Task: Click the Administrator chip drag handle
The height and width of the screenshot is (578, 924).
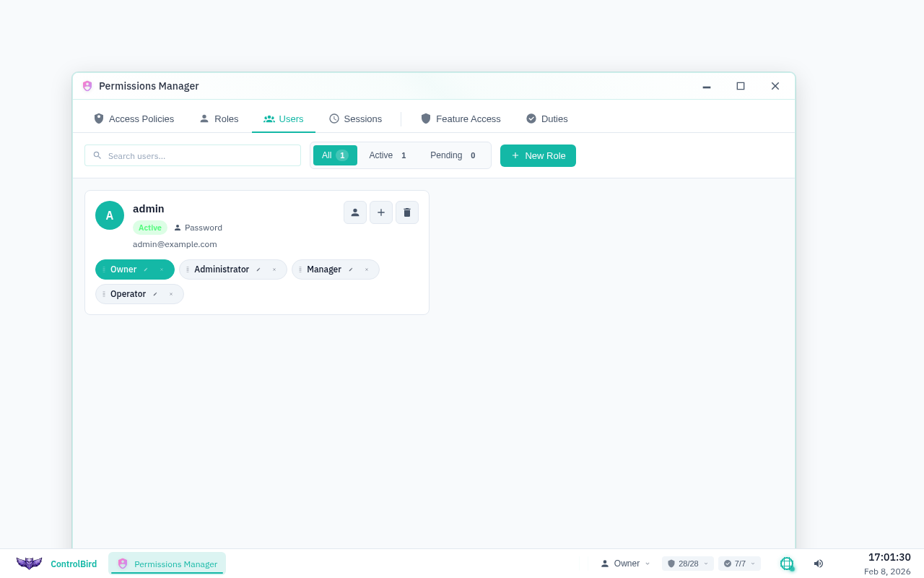Action: point(188,269)
